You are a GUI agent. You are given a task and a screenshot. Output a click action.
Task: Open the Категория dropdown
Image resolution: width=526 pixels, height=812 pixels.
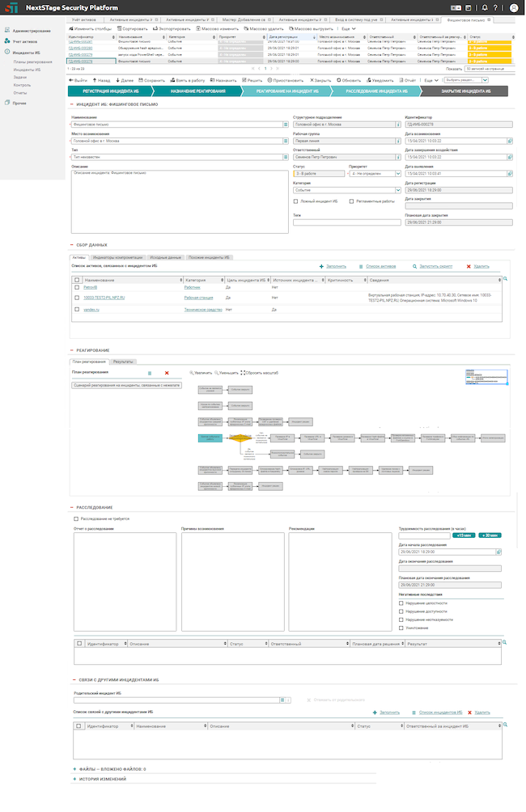[398, 190]
